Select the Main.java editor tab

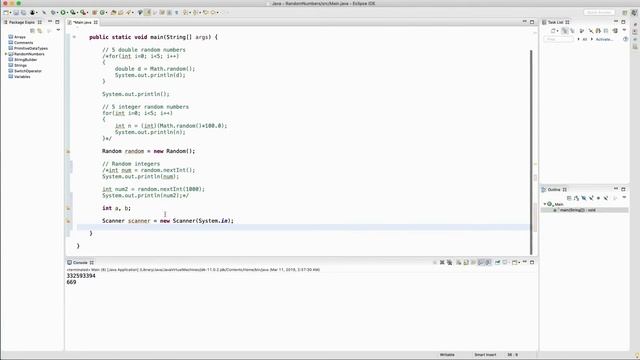[x=83, y=22]
